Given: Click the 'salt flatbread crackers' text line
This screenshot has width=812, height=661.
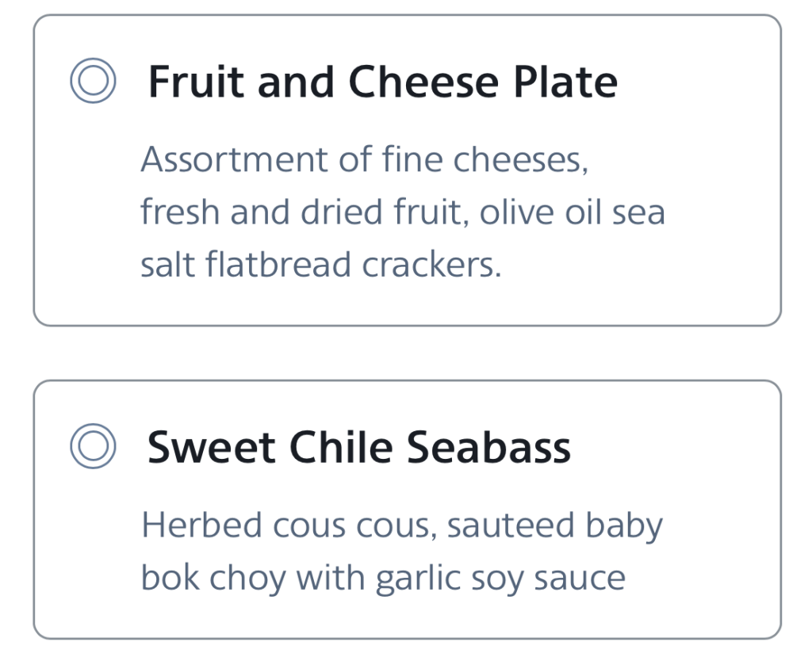Looking at the screenshot, I should [320, 265].
